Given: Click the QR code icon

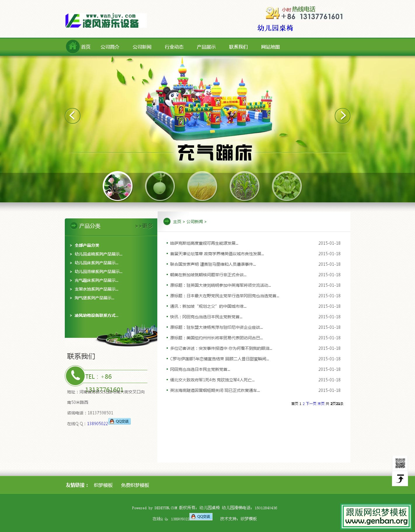Looking at the screenshot, I should (x=400, y=463).
